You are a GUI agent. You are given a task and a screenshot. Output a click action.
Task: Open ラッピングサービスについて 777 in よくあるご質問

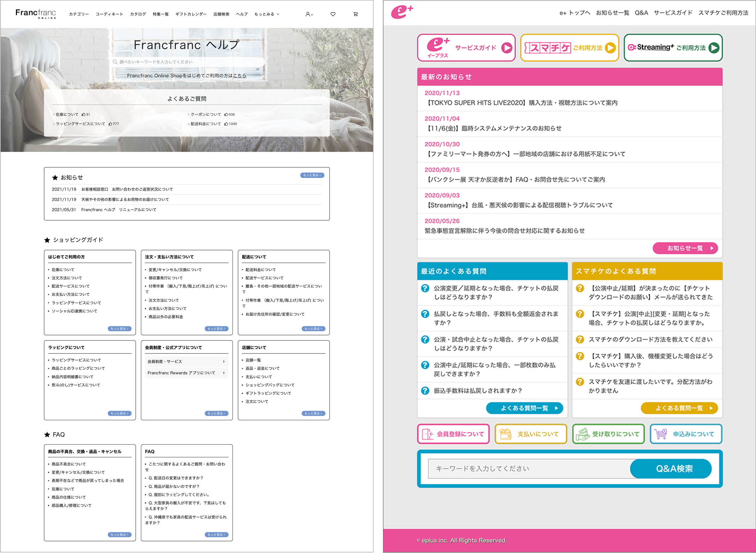[80, 124]
